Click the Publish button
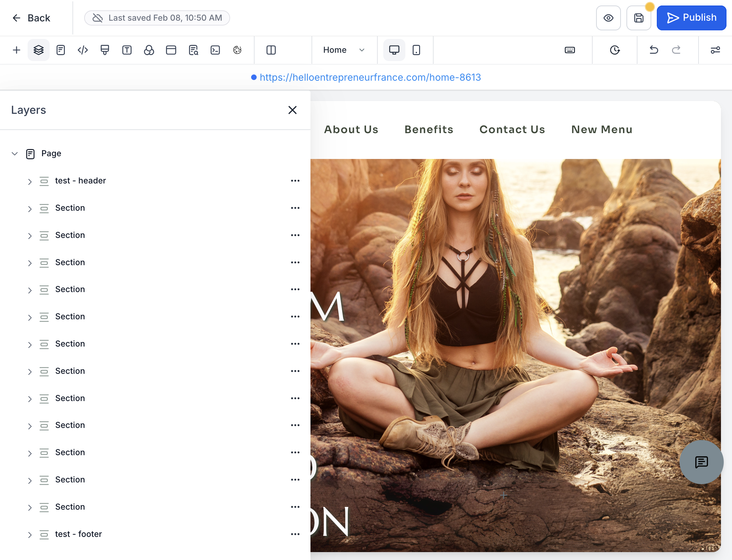Viewport: 732px width, 560px height. 691,18
